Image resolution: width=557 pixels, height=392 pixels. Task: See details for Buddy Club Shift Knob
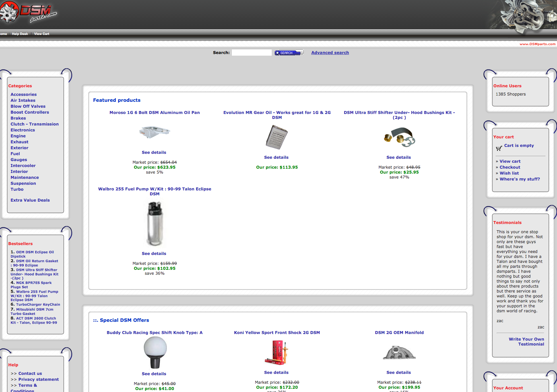tap(154, 374)
